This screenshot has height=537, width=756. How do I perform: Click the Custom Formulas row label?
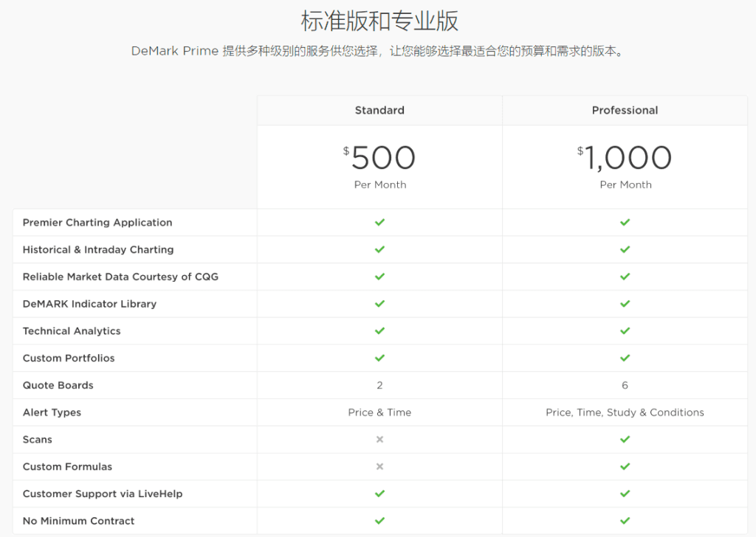pos(67,467)
